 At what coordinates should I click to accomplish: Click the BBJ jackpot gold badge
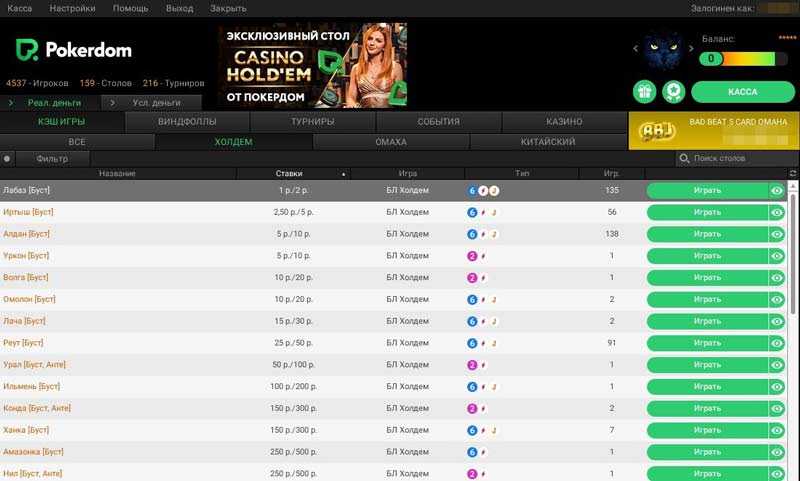(658, 131)
